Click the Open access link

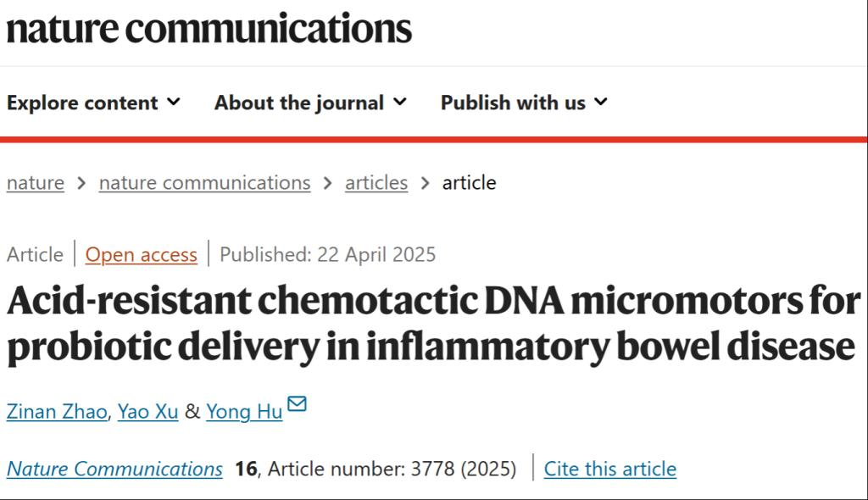point(142,254)
